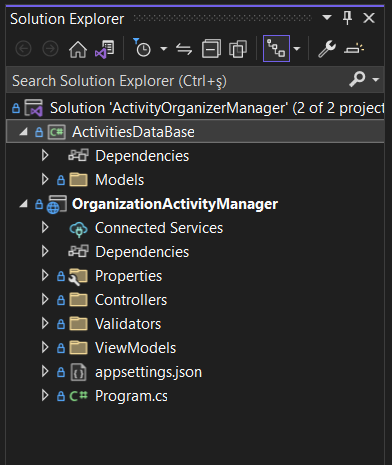
Task: Open Properties wrench icon in toolbar
Action: click(x=327, y=49)
